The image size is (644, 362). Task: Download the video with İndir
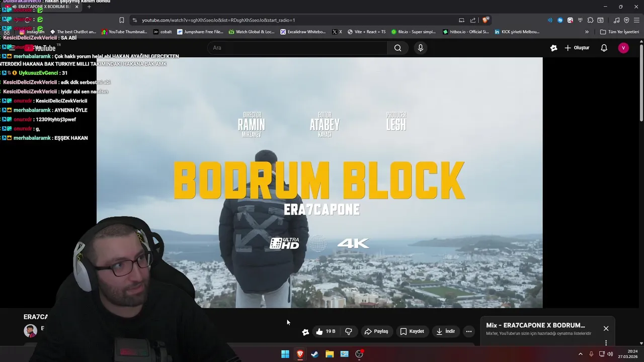(x=445, y=331)
